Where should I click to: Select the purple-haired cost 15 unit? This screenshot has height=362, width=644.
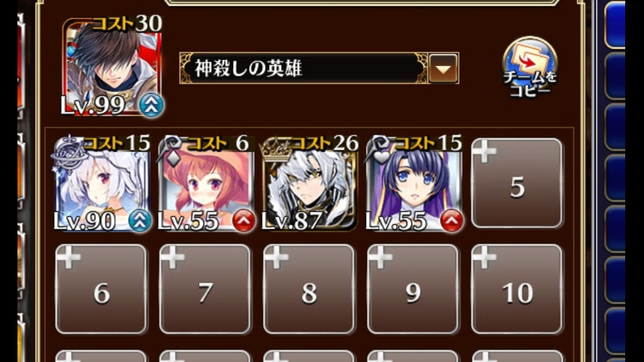tap(413, 184)
